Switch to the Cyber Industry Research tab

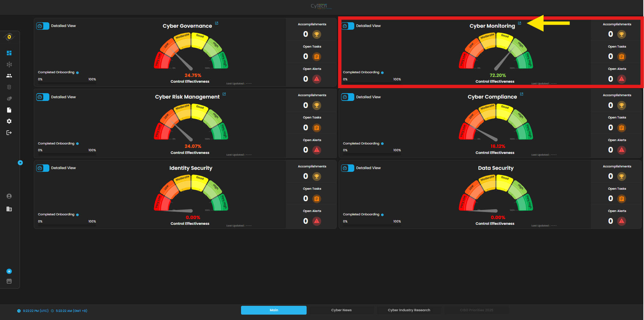point(409,310)
